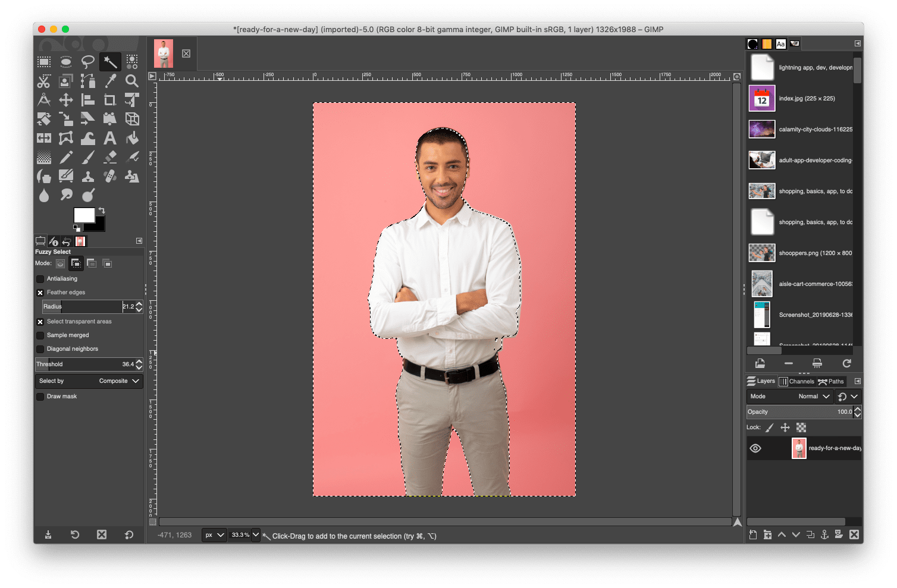
Task: Hide the ready-for-a-new-day layer with eye icon
Action: [755, 448]
